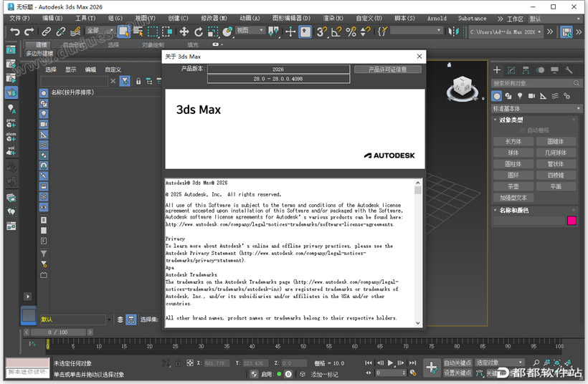The image size is (588, 384).
Task: Enable the AutoGrid checkbox
Action: click(522, 130)
